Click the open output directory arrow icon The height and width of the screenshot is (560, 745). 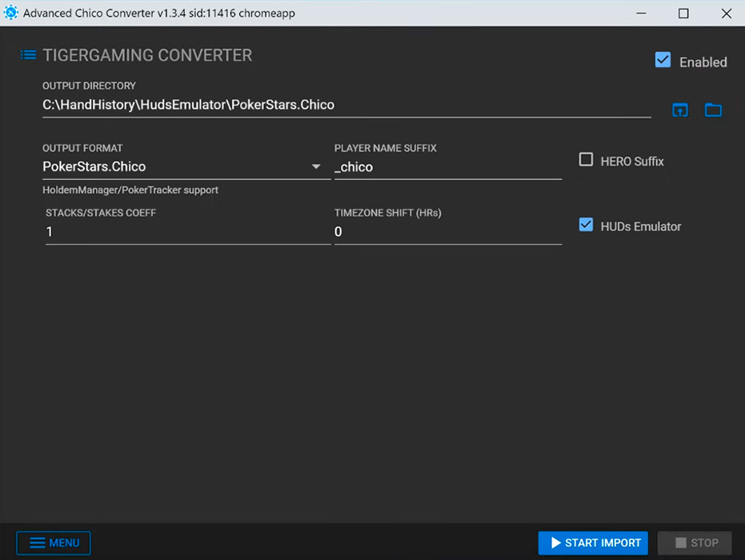[x=679, y=110]
